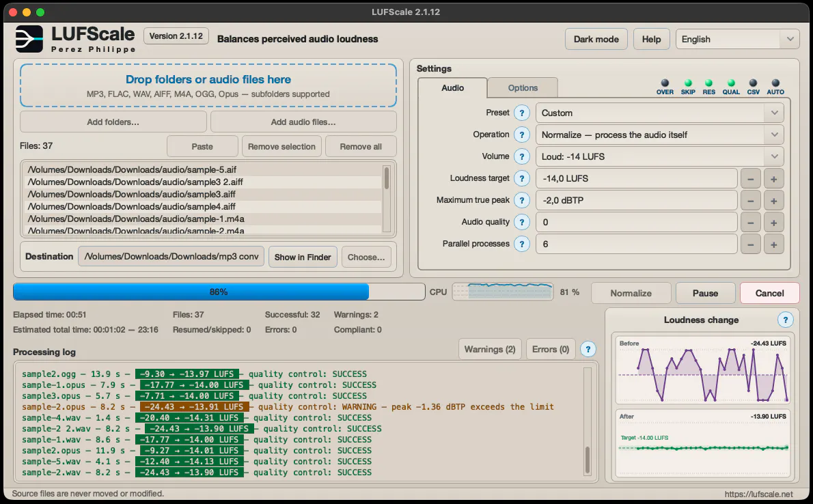This screenshot has width=813, height=504.
Task: Cancel the processing
Action: [769, 293]
